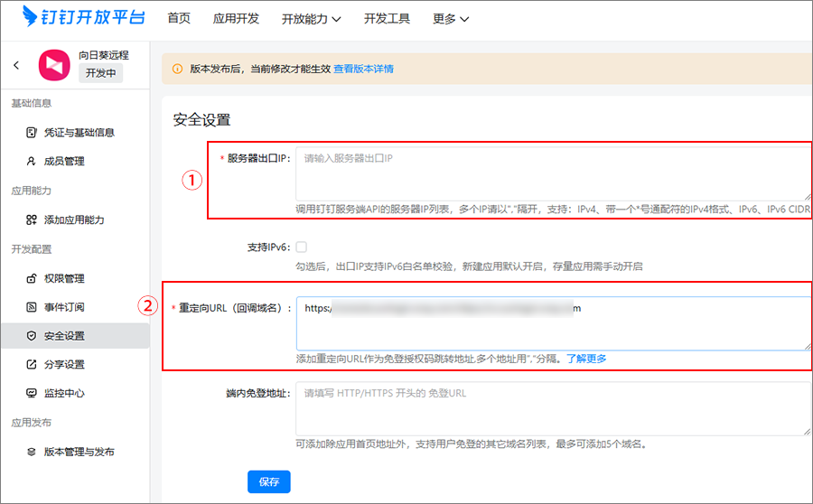Click the 监控中心 monitor icon

point(31,393)
